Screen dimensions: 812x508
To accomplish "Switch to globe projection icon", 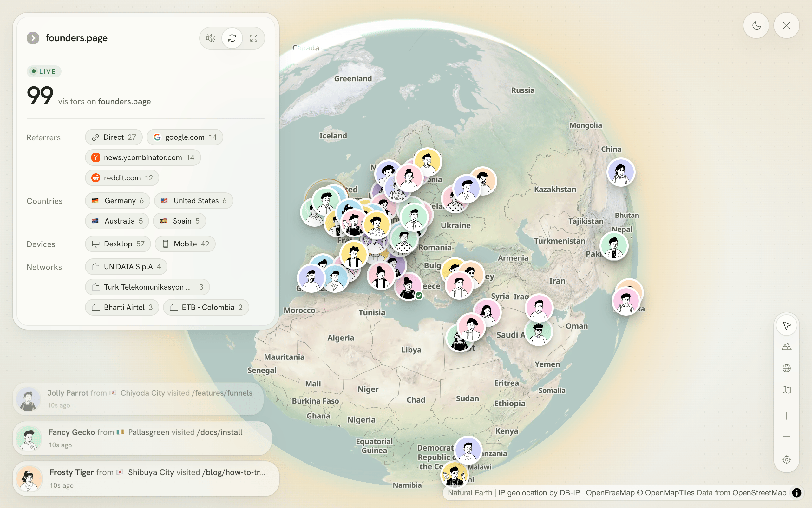I will [x=787, y=368].
